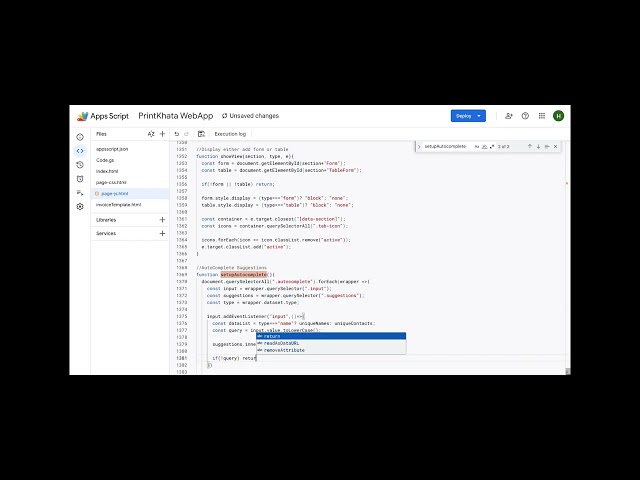Image resolution: width=640 pixels, height=480 pixels.
Task: Click the PrintKhata WebApp project title
Action: click(x=176, y=116)
